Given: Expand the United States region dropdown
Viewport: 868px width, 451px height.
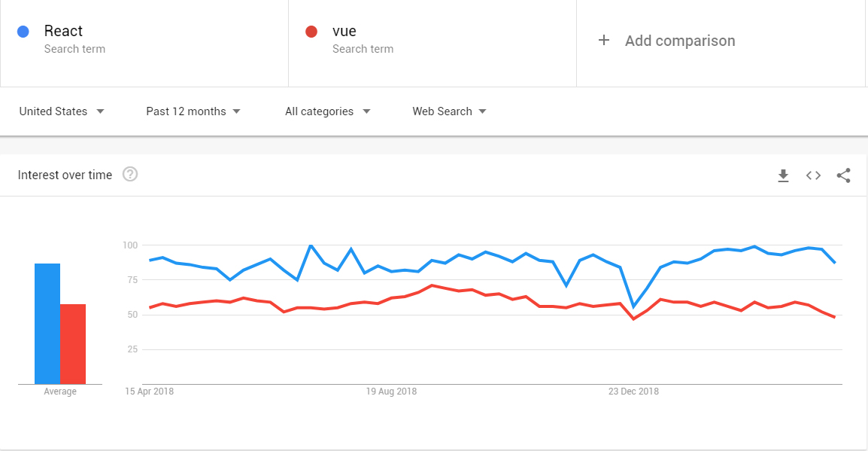Looking at the screenshot, I should click(x=62, y=111).
